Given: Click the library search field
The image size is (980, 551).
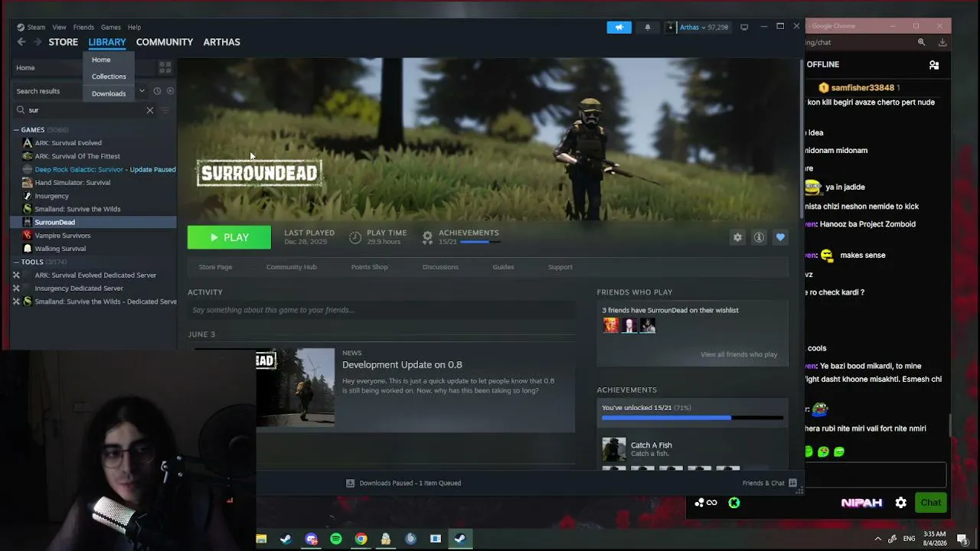Looking at the screenshot, I should [84, 110].
